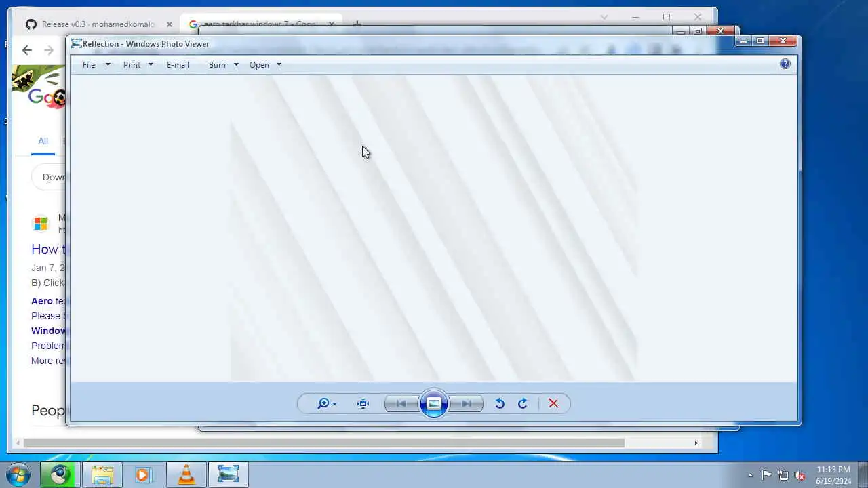The width and height of the screenshot is (868, 488).
Task: Expand the Print dropdown arrow
Action: tap(151, 65)
